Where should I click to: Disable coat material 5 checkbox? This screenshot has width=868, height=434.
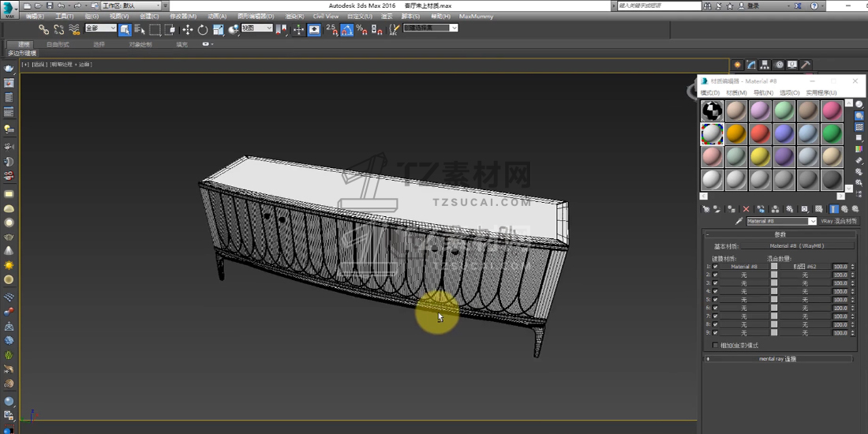point(716,300)
